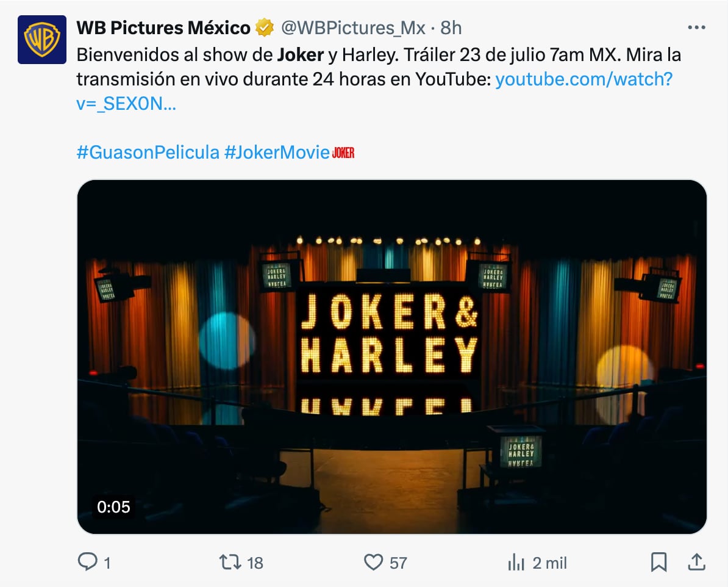Image resolution: width=728 pixels, height=587 pixels.
Task: Click the WB Pictures México display name
Action: pos(163,28)
